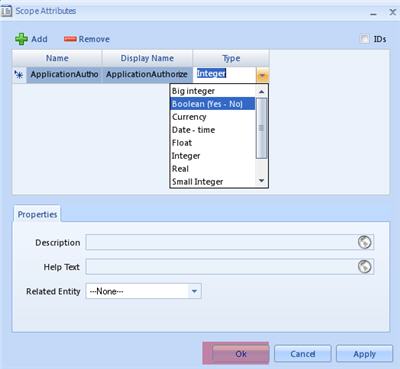This screenshot has width=400, height=369.
Task: Click the red Remove icon
Action: [x=70, y=39]
